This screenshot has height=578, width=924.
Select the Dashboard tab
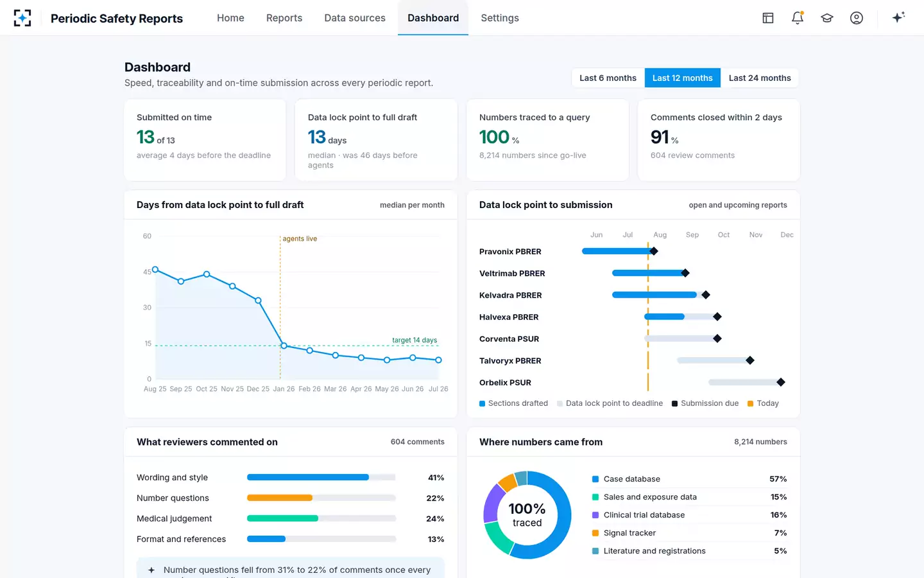point(433,18)
